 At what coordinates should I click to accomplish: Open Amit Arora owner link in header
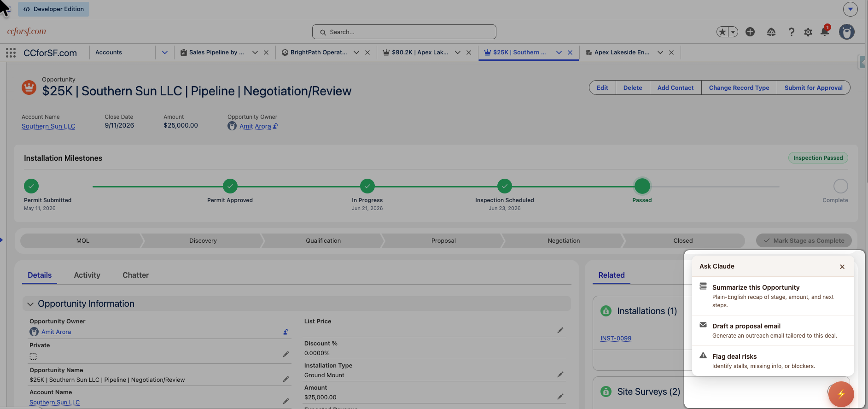point(255,126)
